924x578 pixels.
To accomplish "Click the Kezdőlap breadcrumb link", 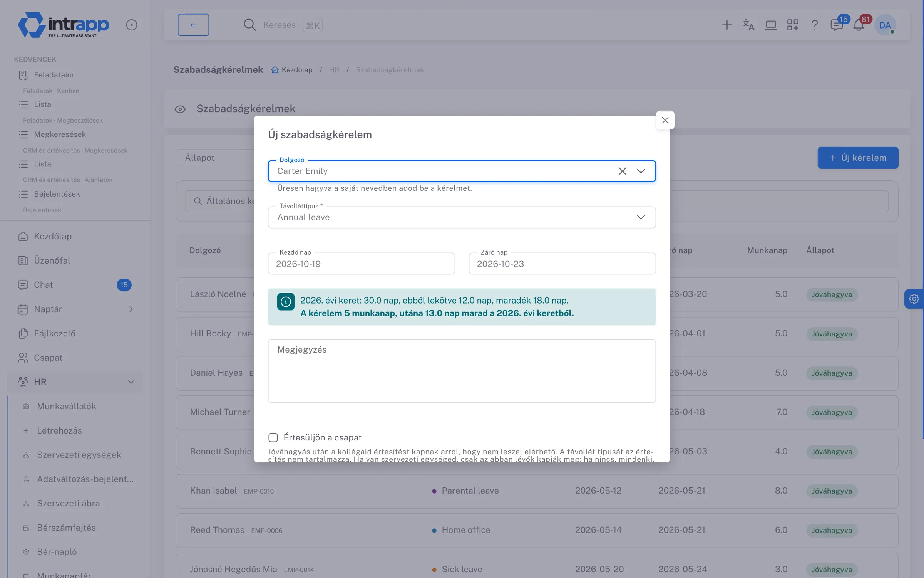I will pos(292,70).
